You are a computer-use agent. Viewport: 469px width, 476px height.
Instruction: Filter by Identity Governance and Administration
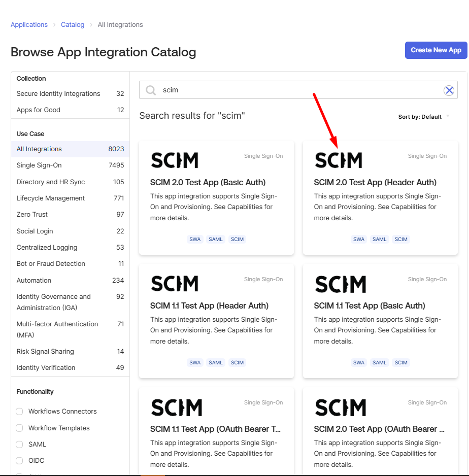point(70,302)
